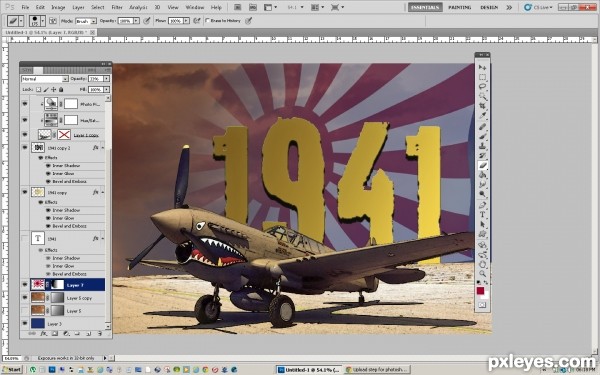Select the Crop tool
Image resolution: width=600 pixels, height=375 pixels.
tap(483, 106)
